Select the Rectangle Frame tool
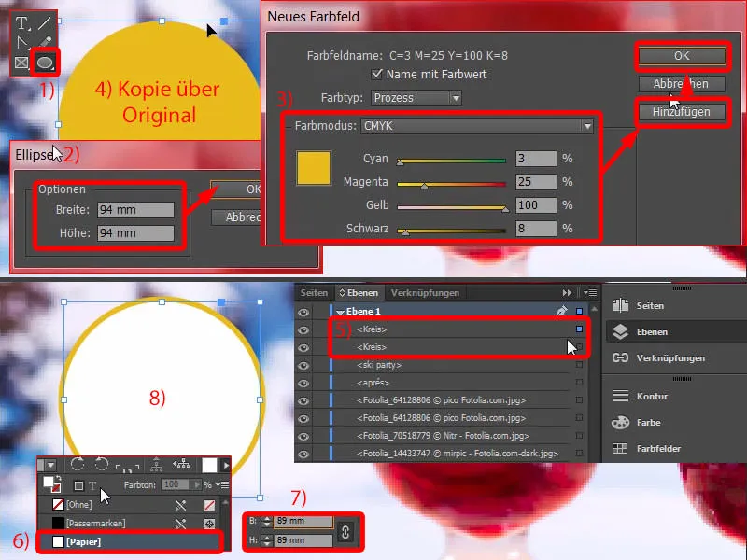The height and width of the screenshot is (560, 747). click(21, 63)
